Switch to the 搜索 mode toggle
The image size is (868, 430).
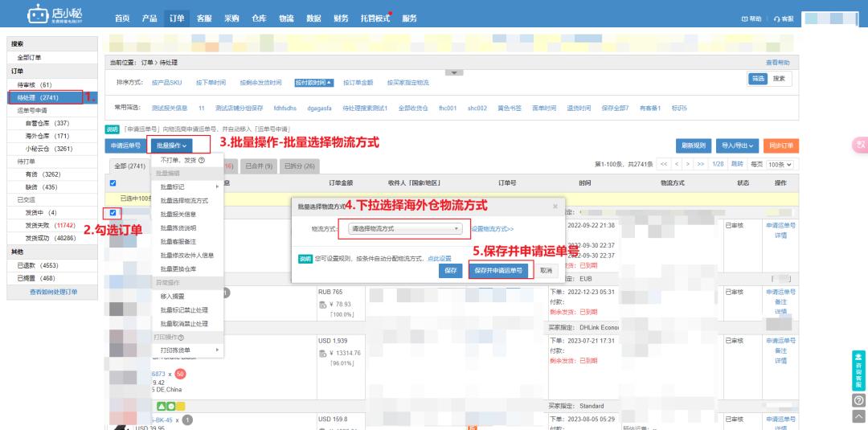pos(780,79)
